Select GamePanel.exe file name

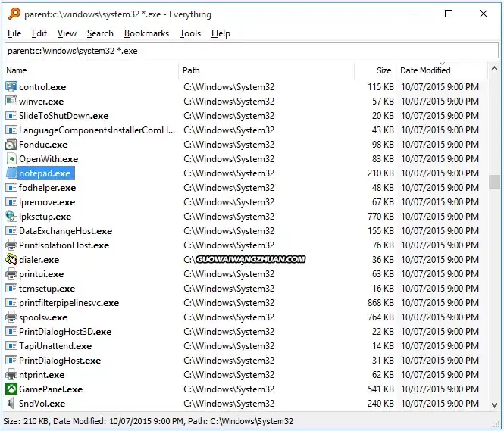51,389
